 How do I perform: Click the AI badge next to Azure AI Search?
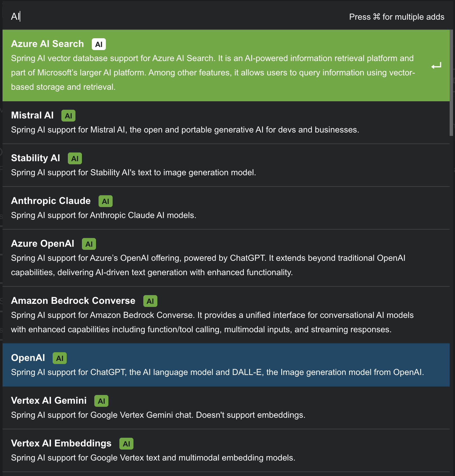pyautogui.click(x=99, y=44)
